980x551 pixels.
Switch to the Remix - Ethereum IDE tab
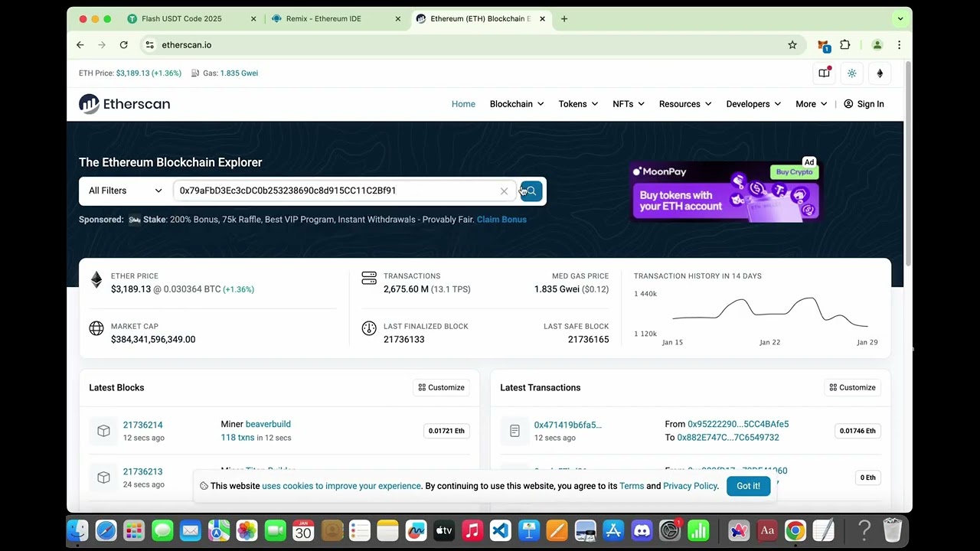(x=335, y=19)
